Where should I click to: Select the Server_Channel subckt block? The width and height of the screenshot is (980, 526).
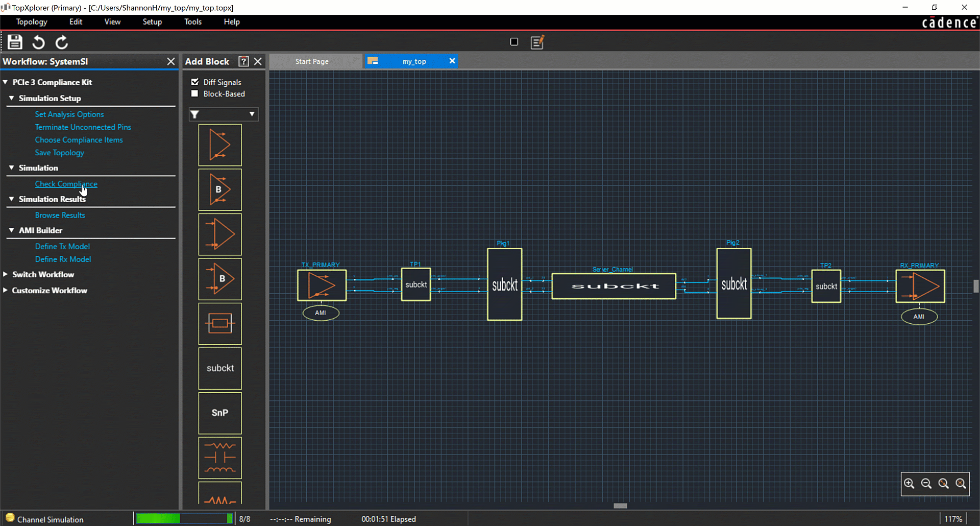pyautogui.click(x=614, y=286)
